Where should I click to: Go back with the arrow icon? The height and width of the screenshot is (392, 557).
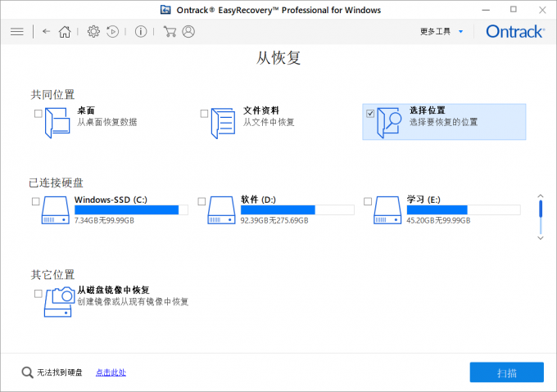(x=46, y=32)
